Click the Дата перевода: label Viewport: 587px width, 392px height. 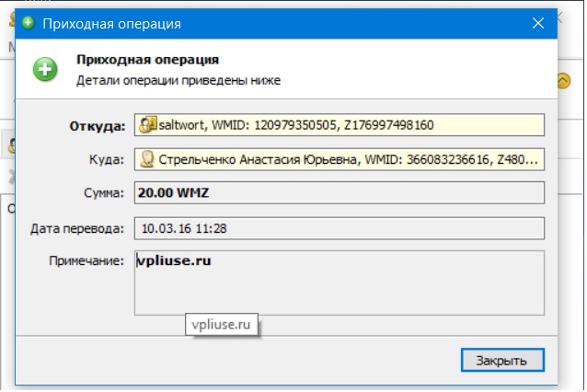point(77,228)
